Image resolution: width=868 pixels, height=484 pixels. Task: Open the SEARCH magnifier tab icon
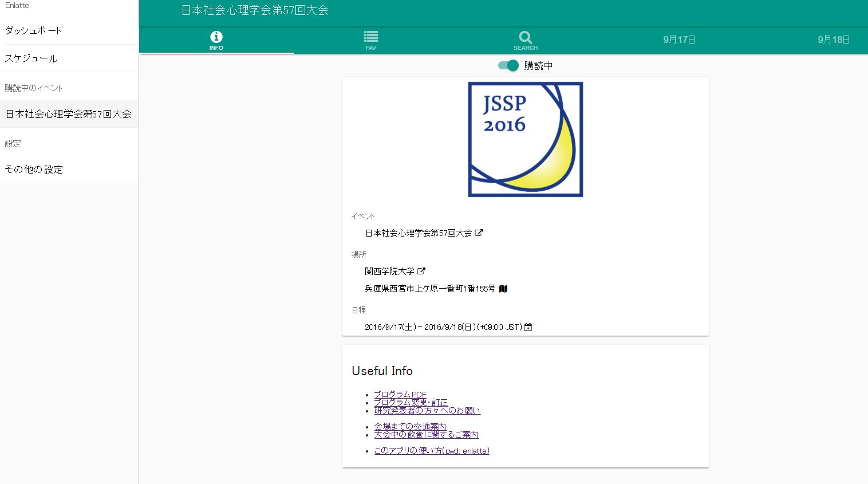coord(526,37)
